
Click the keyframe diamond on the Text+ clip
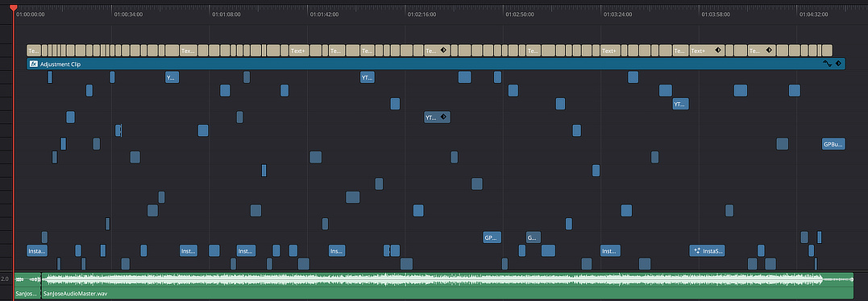coord(717,50)
